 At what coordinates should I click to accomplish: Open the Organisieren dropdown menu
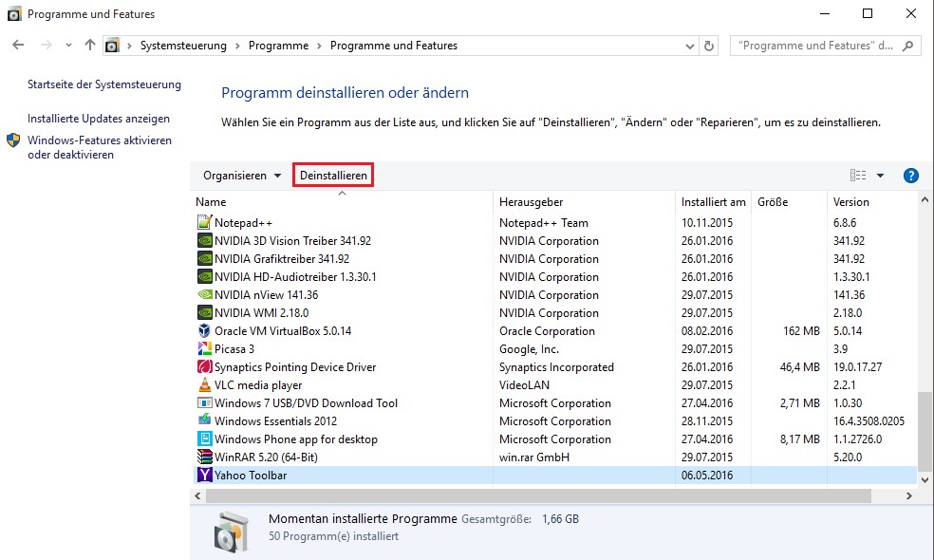(x=242, y=176)
